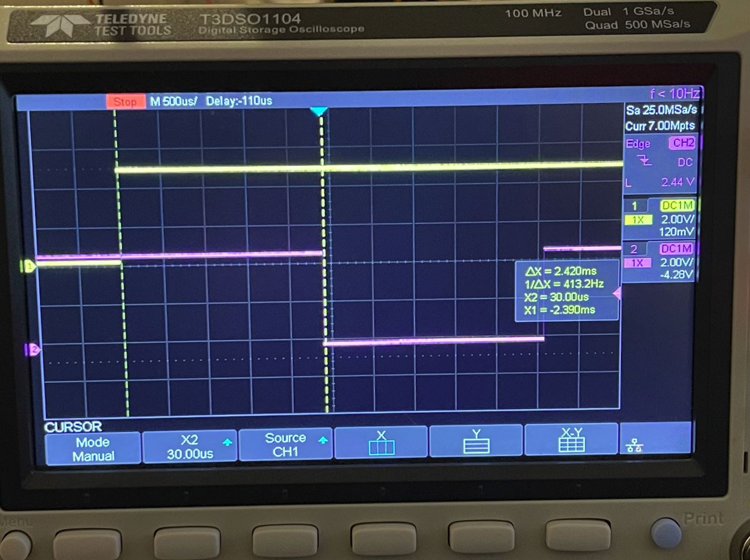The height and width of the screenshot is (560, 750).
Task: Click the network LAN status icon
Action: tap(634, 446)
